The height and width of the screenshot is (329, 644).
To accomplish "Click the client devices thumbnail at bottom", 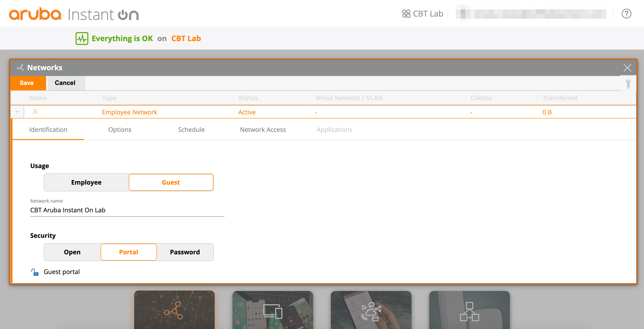I will (273, 312).
